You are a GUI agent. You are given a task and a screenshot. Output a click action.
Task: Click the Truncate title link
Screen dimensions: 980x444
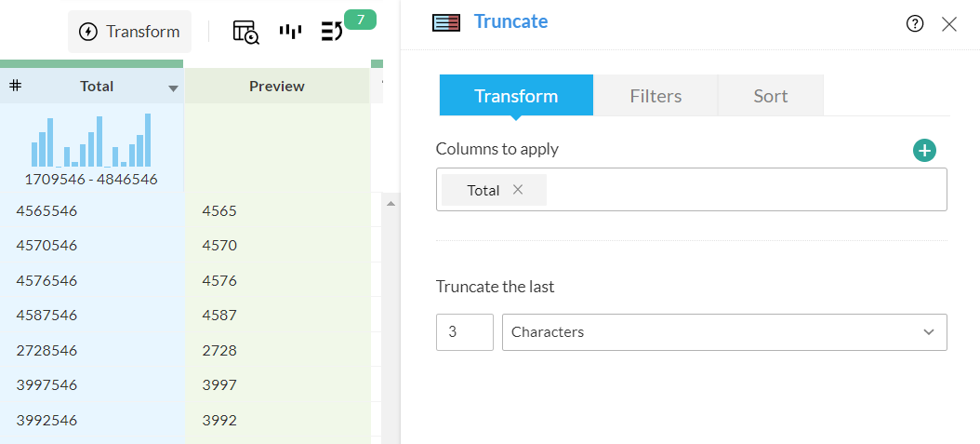tap(510, 21)
